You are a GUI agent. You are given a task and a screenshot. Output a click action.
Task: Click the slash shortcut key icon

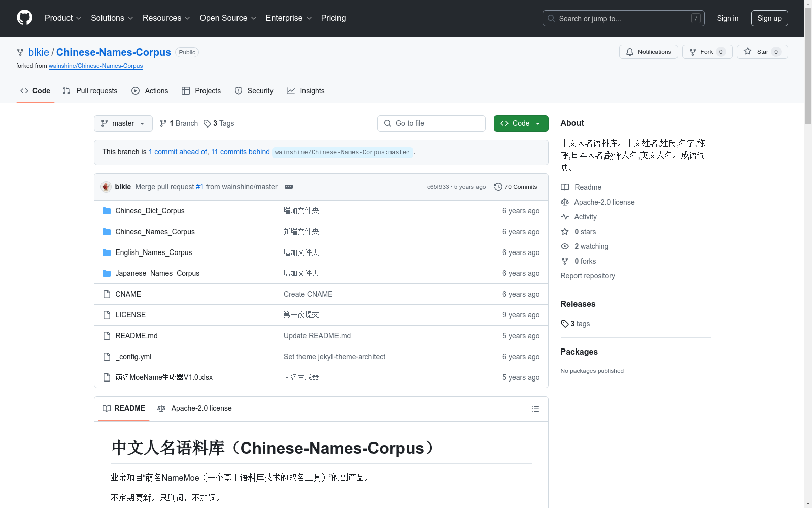click(x=696, y=18)
